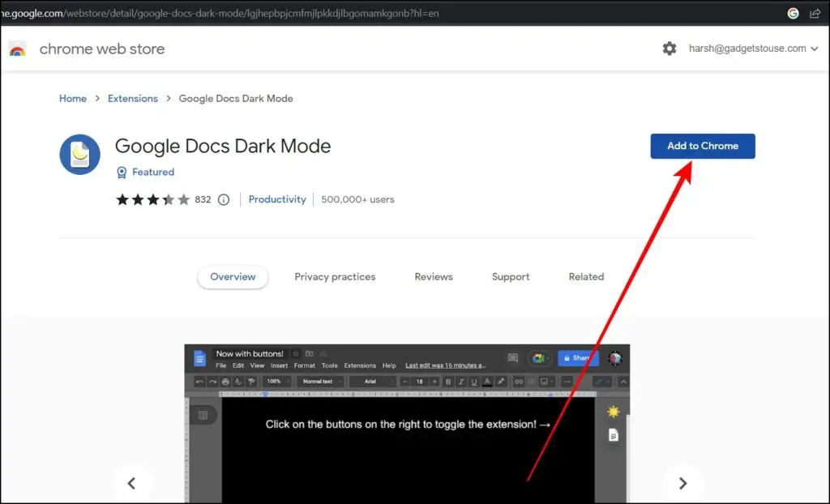Switch to the Privacy practices tab
The width and height of the screenshot is (830, 504).
coord(335,276)
